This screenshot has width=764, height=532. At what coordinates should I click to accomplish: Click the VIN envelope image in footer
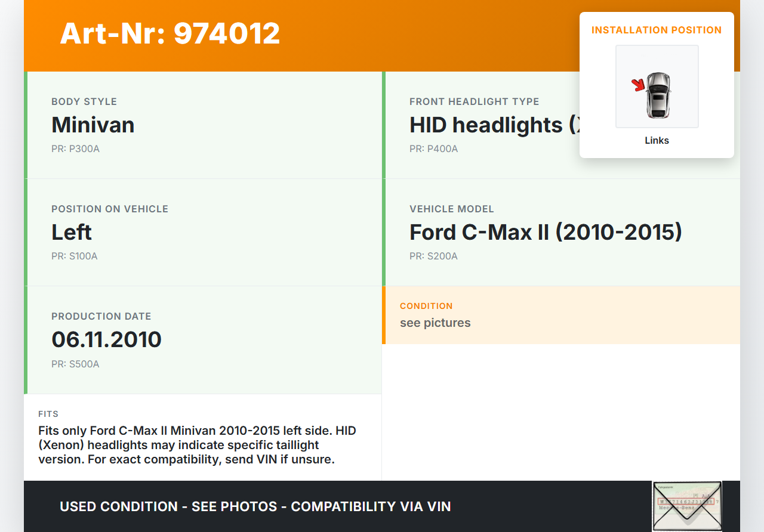(x=687, y=506)
